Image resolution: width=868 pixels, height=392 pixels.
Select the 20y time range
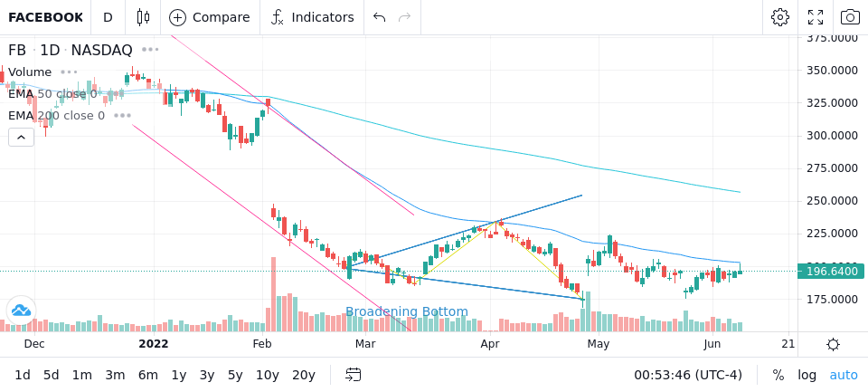[x=304, y=375]
